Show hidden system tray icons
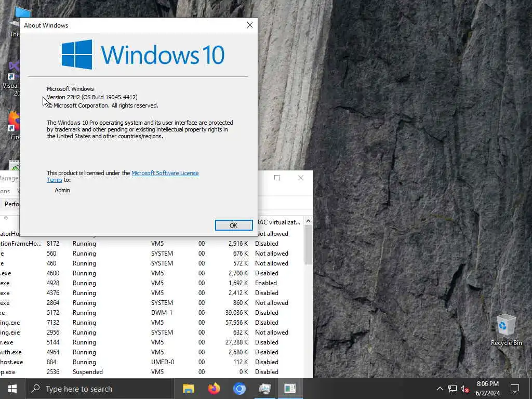The height and width of the screenshot is (399, 532). tap(440, 389)
